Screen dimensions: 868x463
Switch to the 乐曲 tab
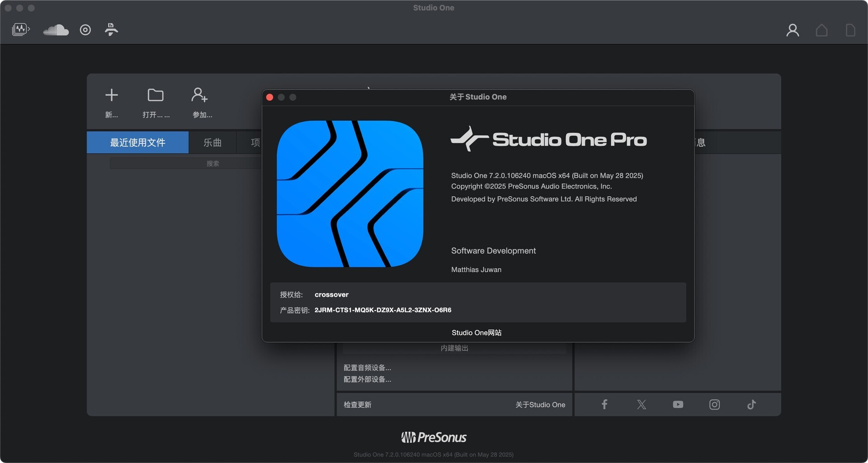pyautogui.click(x=212, y=142)
